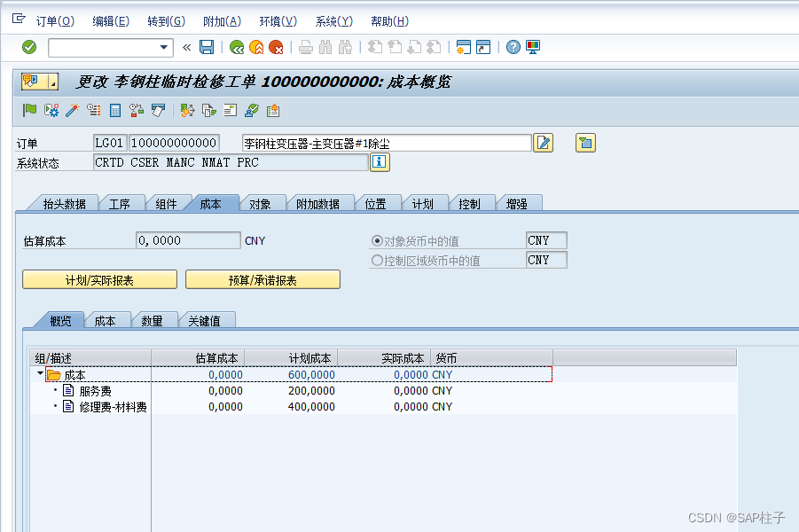Open the command field dropdown arrow
799x532 pixels.
coord(163,47)
